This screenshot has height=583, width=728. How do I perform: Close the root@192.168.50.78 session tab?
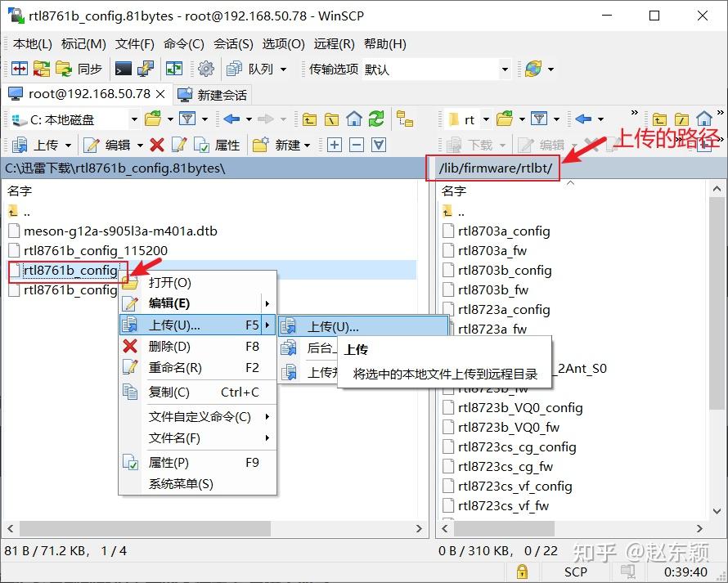click(x=160, y=94)
